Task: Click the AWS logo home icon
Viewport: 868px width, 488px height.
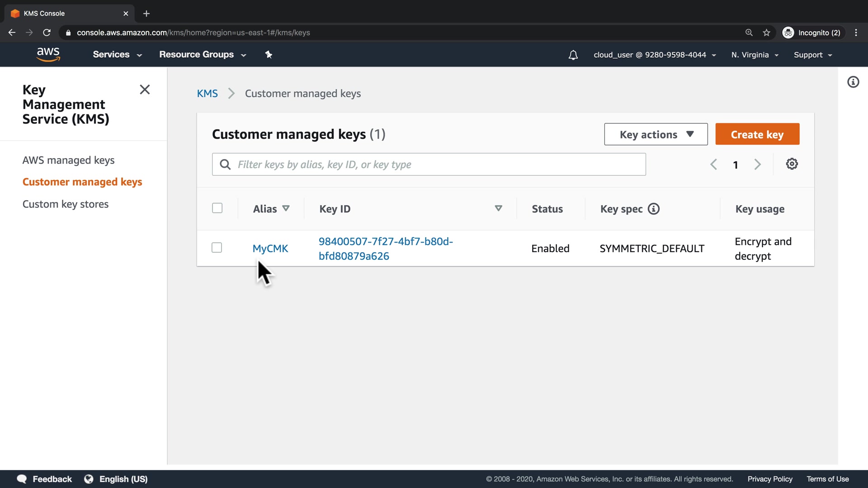Action: coord(48,54)
